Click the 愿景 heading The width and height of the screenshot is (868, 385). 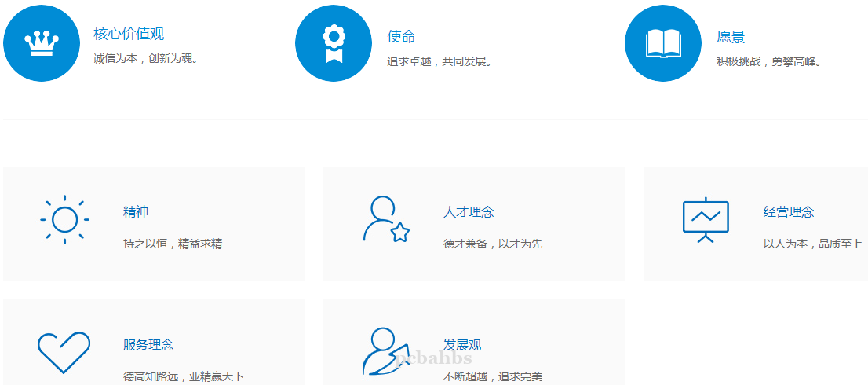pos(731,37)
